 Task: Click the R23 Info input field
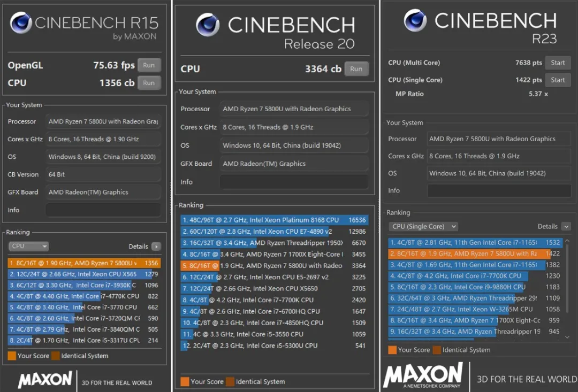(x=499, y=190)
